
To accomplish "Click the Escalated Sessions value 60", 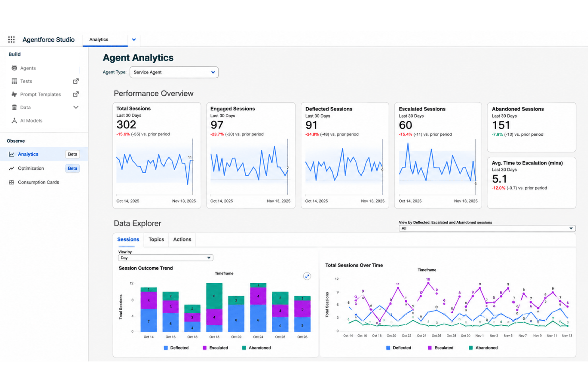I will [406, 125].
